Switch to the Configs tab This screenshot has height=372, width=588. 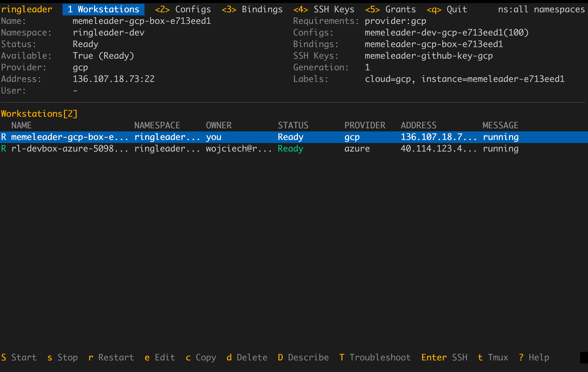[183, 10]
